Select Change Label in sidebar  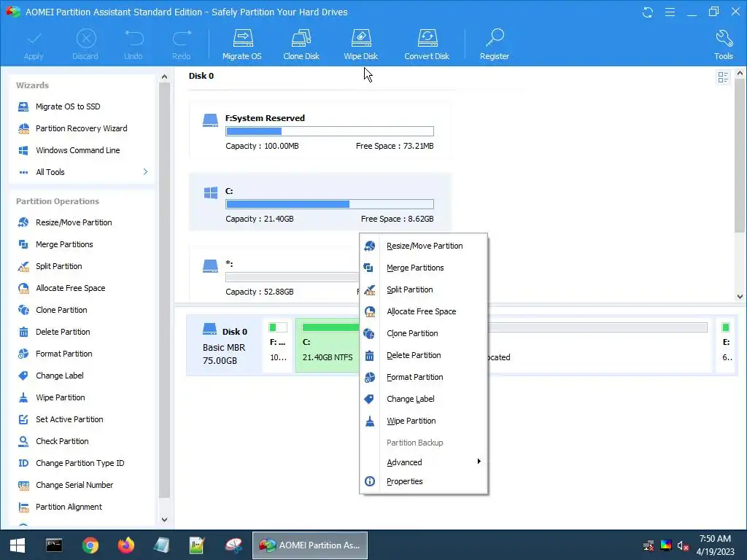[x=50, y=376]
